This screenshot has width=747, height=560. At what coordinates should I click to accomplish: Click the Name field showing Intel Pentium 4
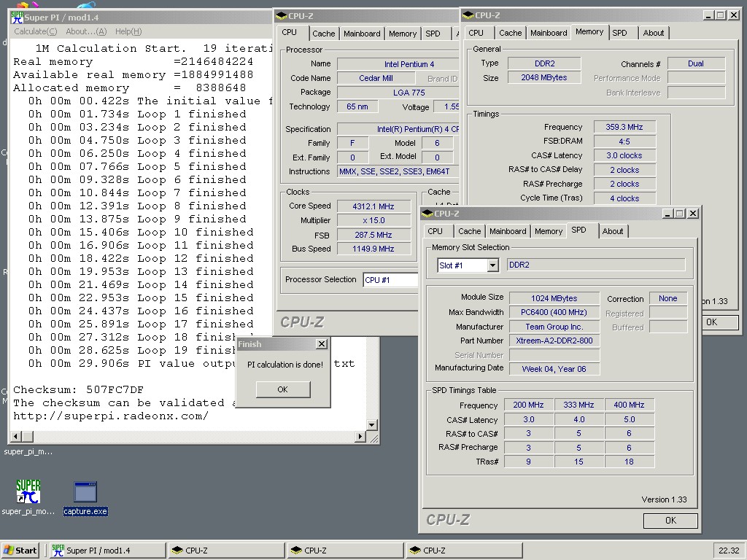pyautogui.click(x=398, y=64)
